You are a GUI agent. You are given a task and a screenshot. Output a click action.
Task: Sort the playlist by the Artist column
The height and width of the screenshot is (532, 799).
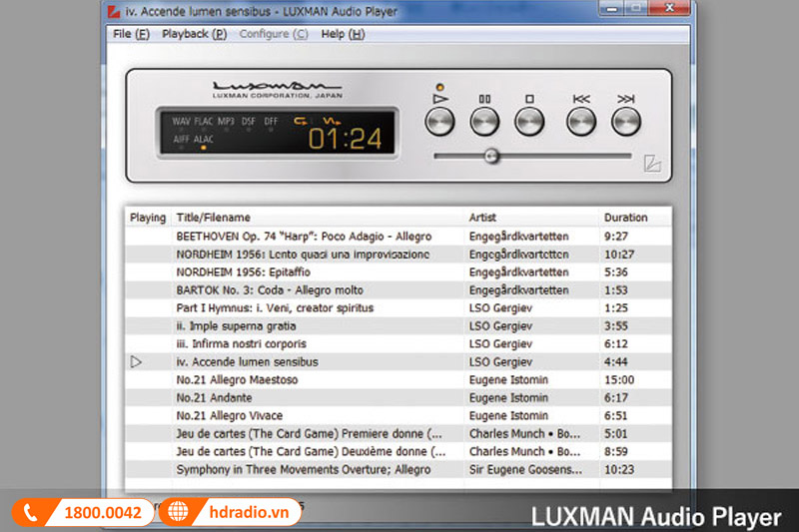pos(482,217)
